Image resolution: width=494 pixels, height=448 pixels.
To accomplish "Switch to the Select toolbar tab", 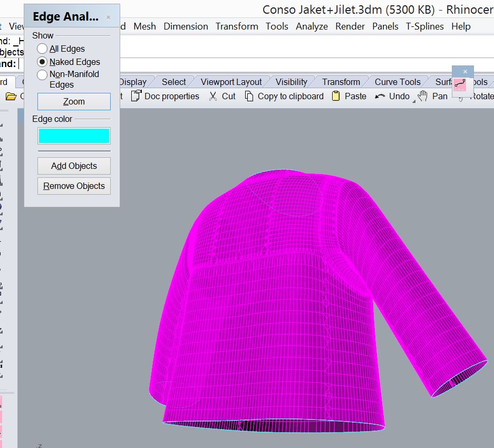I will (x=173, y=82).
